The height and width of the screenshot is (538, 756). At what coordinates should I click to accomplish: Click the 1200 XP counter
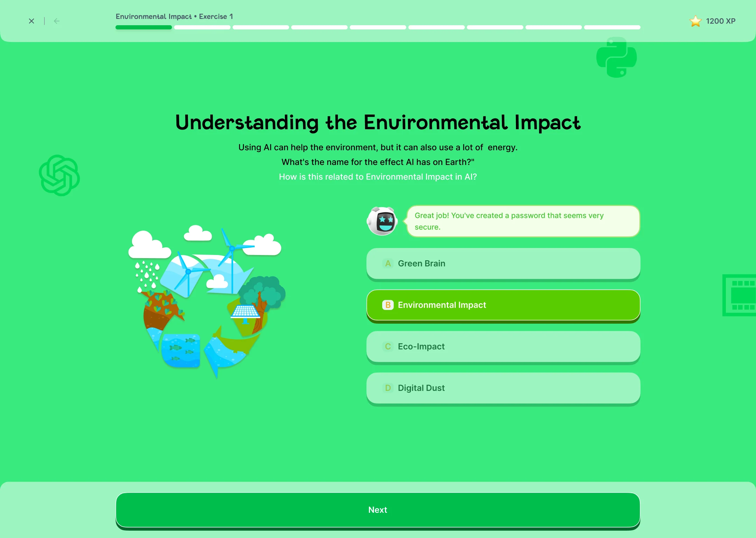721,21
